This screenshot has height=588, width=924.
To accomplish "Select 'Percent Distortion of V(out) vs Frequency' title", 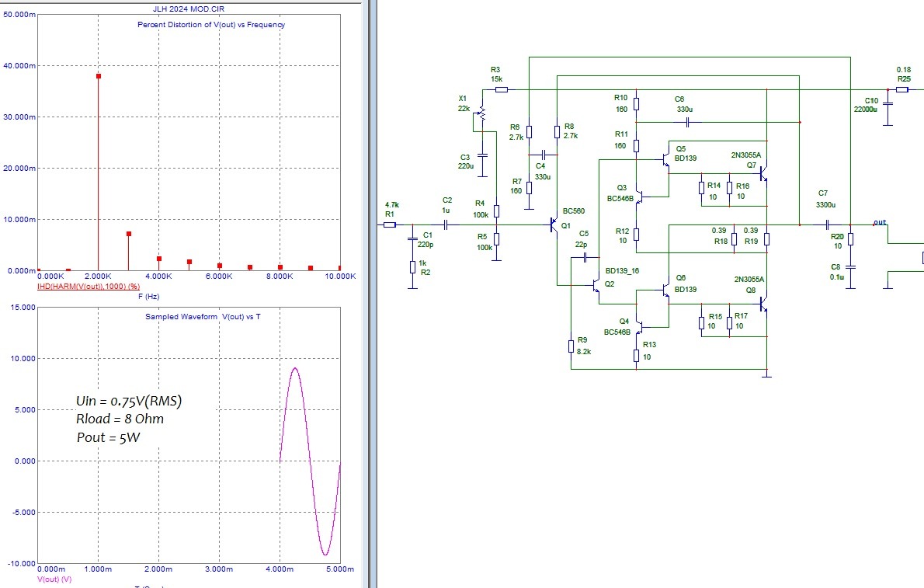I will [x=211, y=25].
